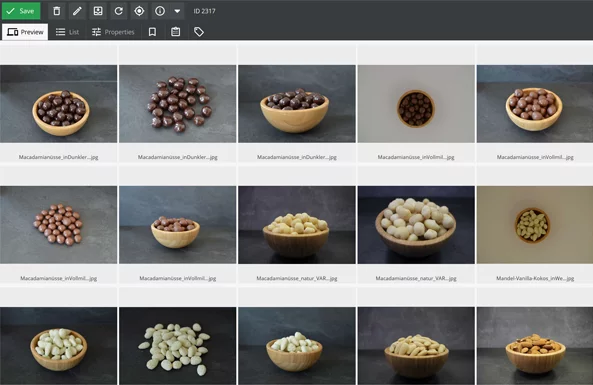Open top-down dark chocolate bowl thumbnail on gray background

click(x=416, y=104)
